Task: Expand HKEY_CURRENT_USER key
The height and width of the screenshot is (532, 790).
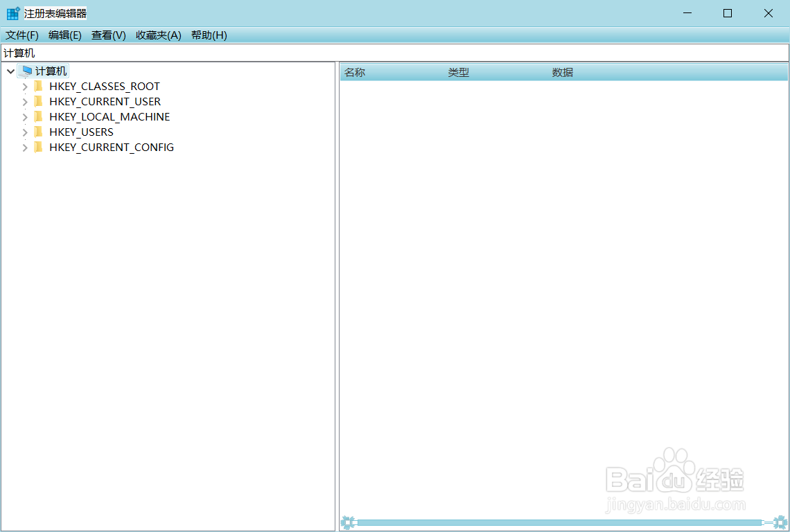Action: [x=25, y=102]
